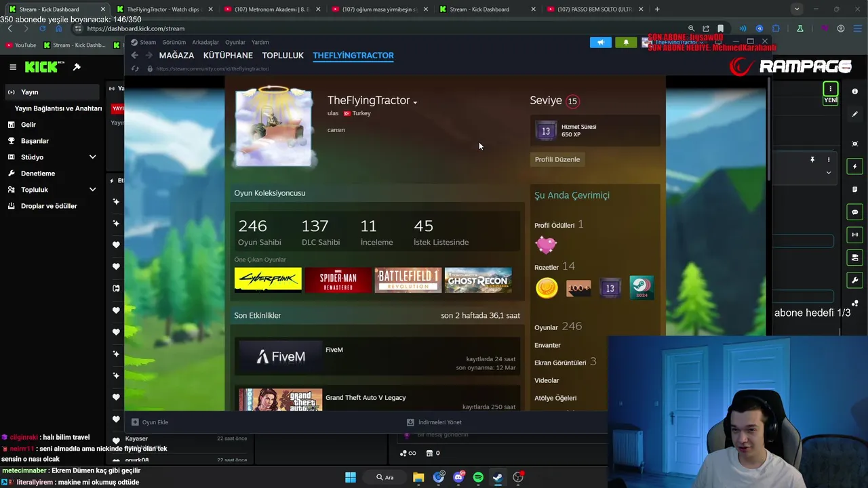Open Başarılar in the Kick sidebar
Viewport: 868px width, 488px height.
53,141
